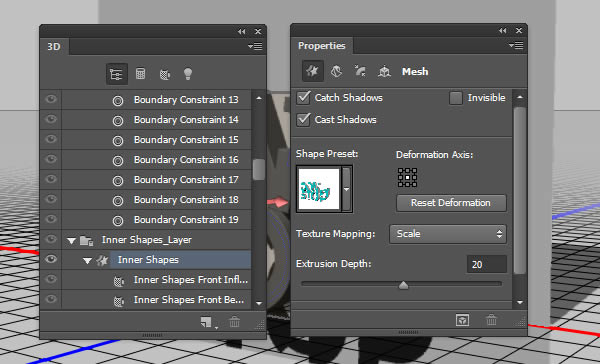
Task: Click Render icon in Properties panel
Action: [462, 320]
